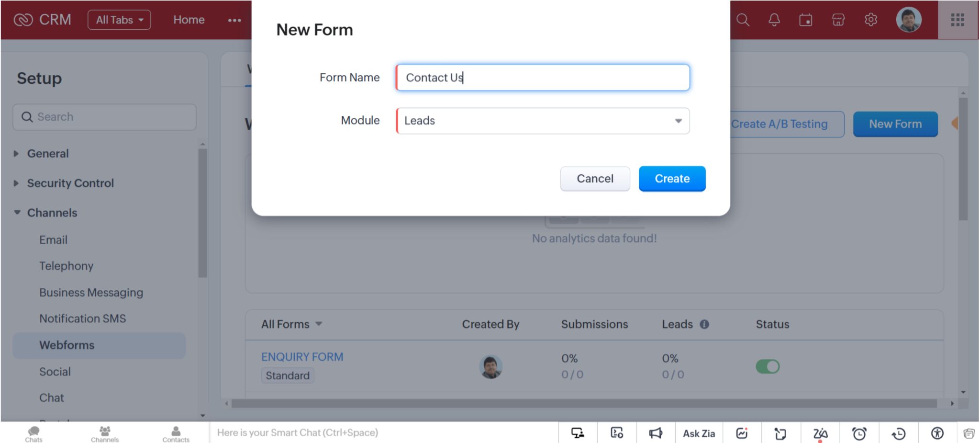Open the calendar icon in the header
Viewport: 980px width, 443px height.
[x=806, y=20]
